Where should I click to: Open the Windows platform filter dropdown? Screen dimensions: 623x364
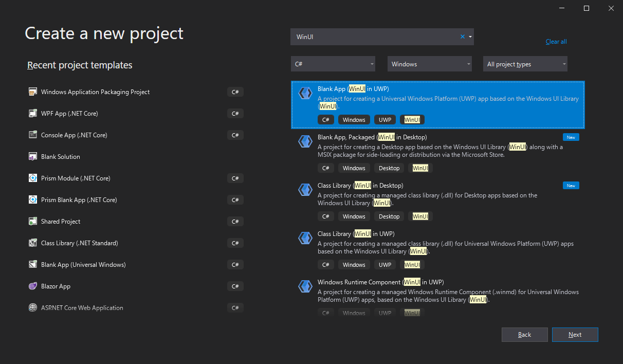[429, 64]
